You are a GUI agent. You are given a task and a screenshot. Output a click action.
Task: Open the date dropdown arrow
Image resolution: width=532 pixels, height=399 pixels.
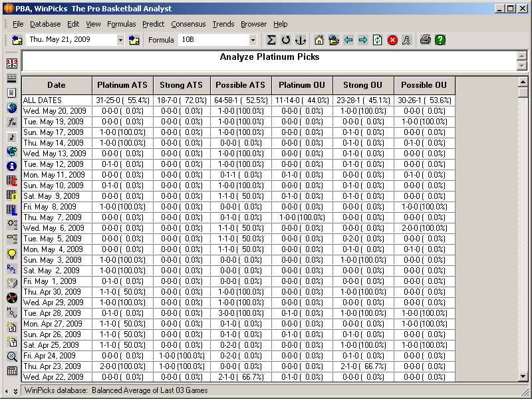[120, 40]
